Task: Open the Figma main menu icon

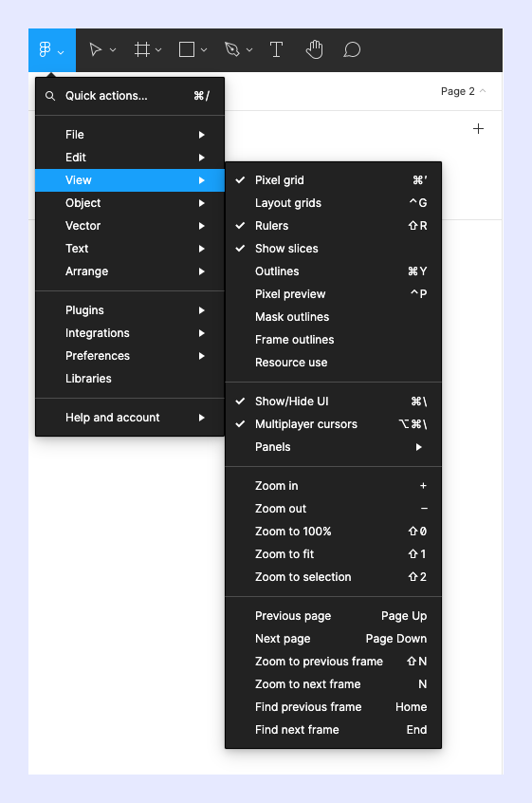Action: pos(46,49)
